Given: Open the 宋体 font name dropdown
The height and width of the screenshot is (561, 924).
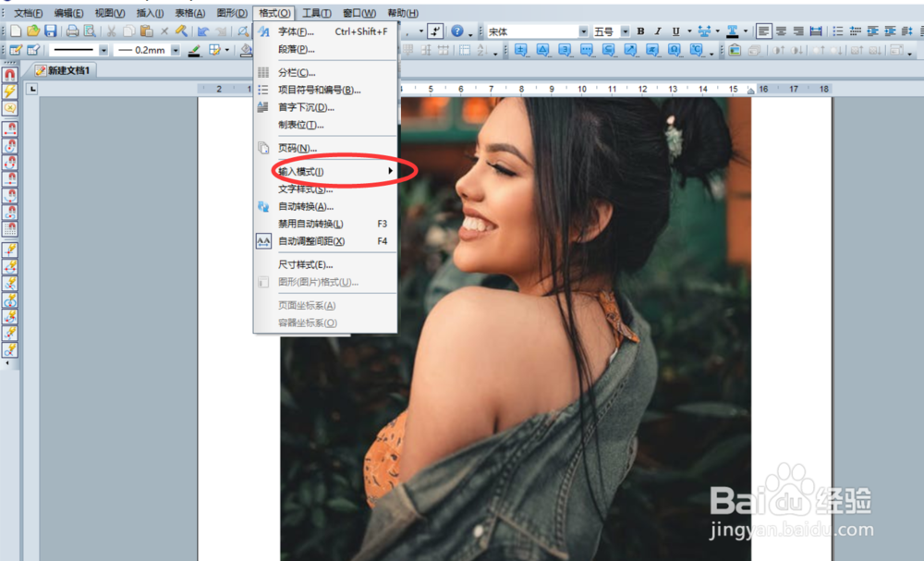Looking at the screenshot, I should tap(583, 31).
